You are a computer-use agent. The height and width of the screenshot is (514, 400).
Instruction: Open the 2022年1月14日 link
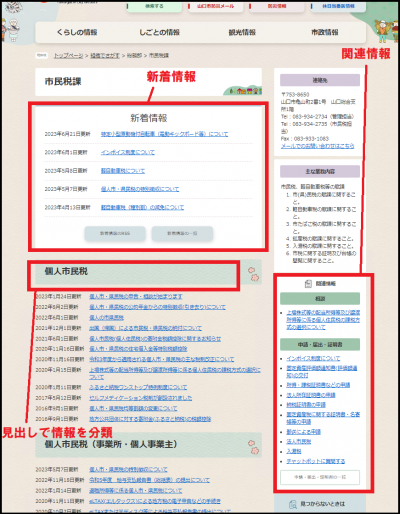coord(136,491)
